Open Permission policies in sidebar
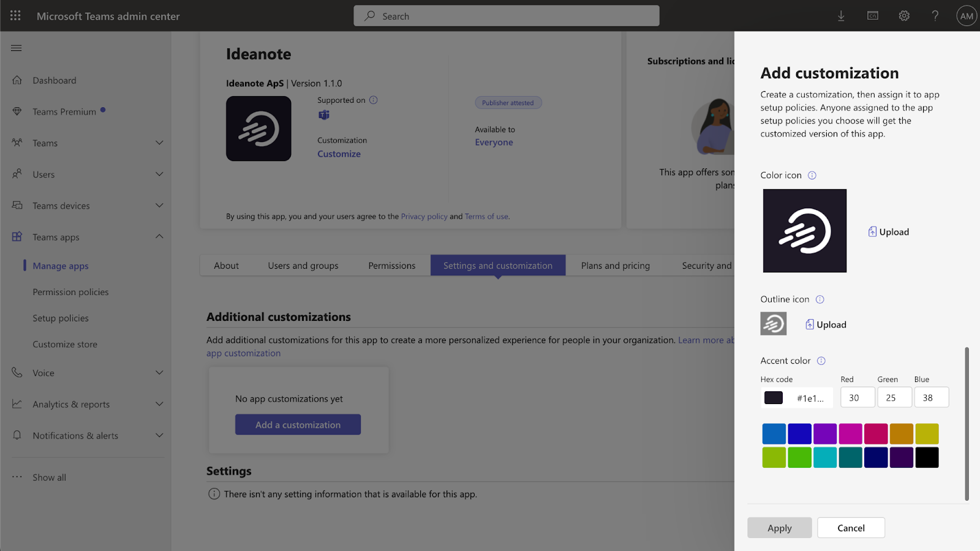The image size is (980, 551). (70, 292)
